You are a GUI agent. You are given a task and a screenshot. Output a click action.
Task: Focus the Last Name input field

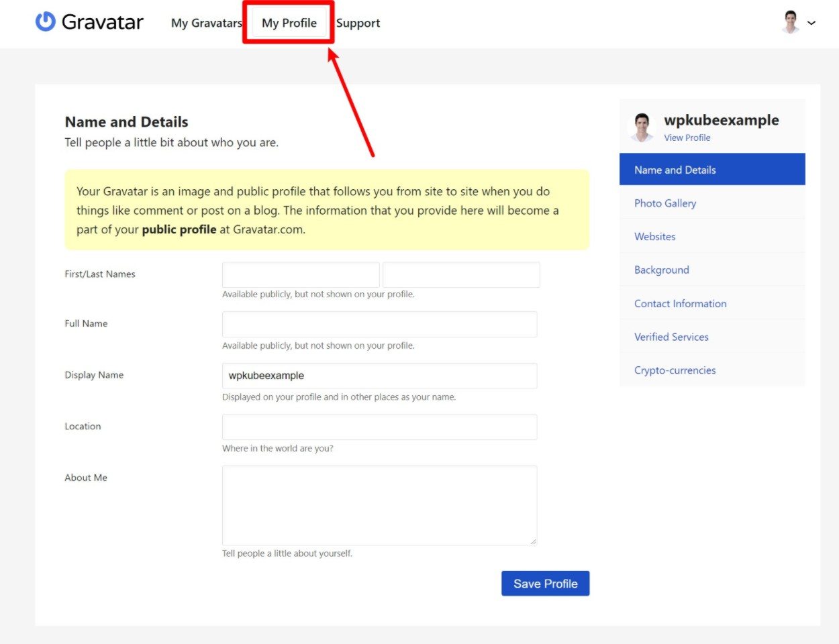[461, 275]
